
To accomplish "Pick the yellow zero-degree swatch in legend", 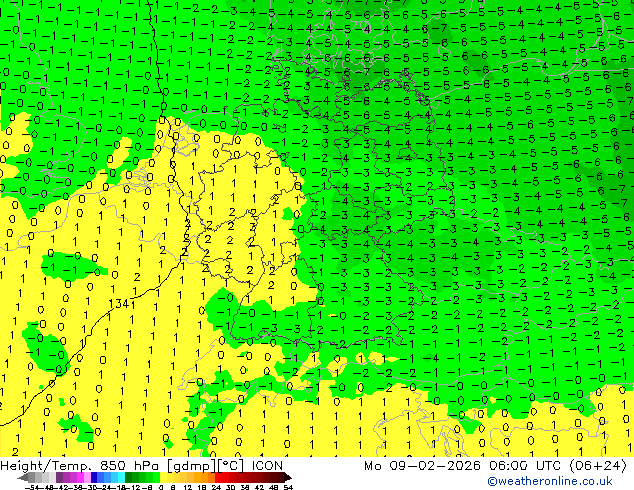I will (163, 477).
